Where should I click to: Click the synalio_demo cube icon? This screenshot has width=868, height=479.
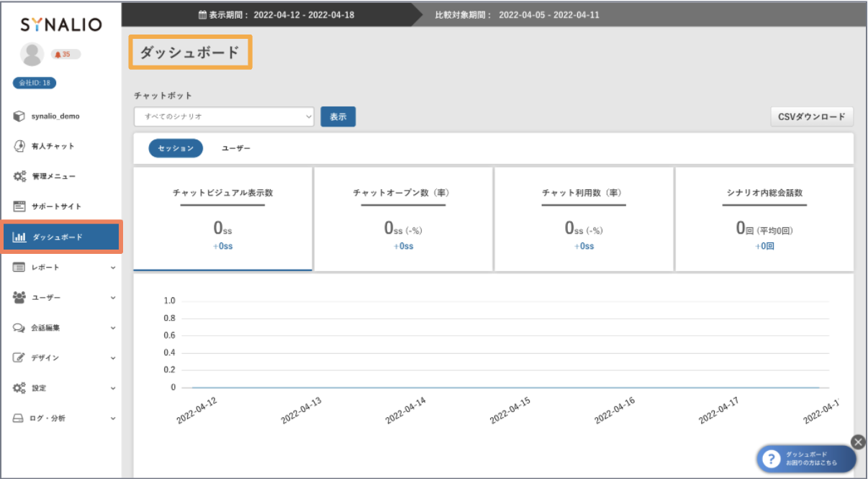coord(19,117)
